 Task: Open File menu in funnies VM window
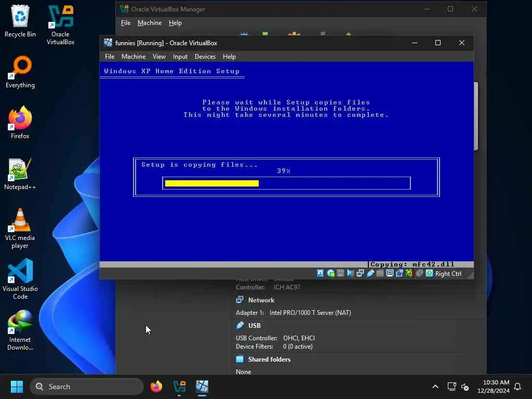point(110,57)
